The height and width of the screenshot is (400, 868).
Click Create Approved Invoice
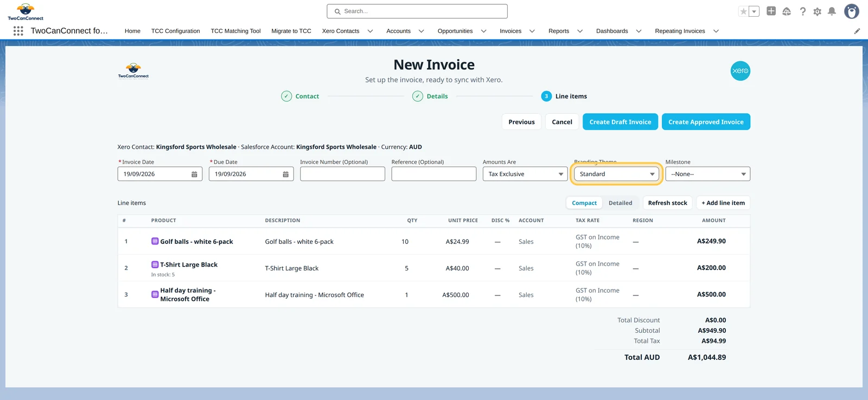pyautogui.click(x=706, y=122)
